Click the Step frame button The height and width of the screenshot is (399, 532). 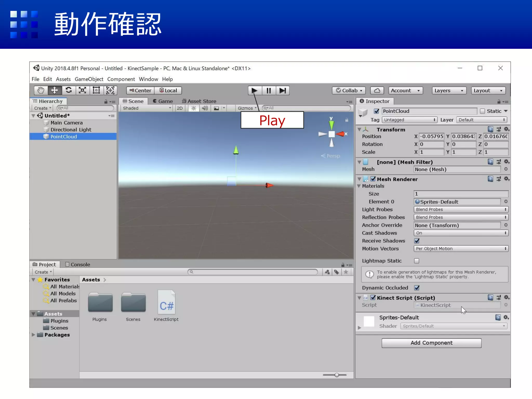pyautogui.click(x=283, y=91)
